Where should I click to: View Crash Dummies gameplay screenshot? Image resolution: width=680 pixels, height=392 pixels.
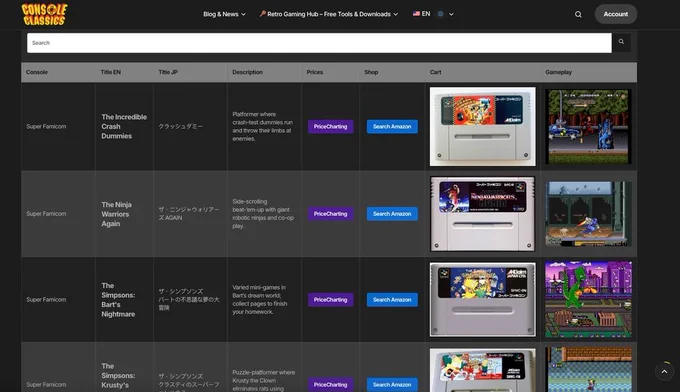tap(588, 127)
